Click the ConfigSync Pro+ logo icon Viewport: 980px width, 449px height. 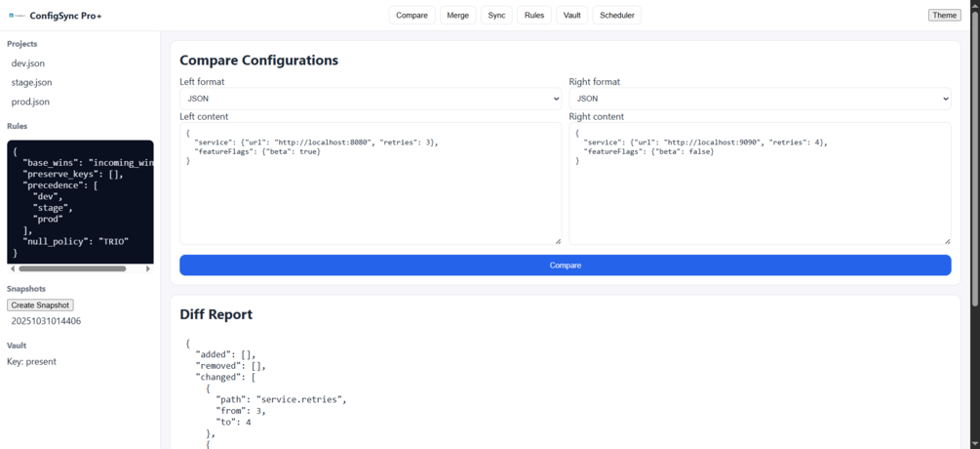[x=17, y=16]
